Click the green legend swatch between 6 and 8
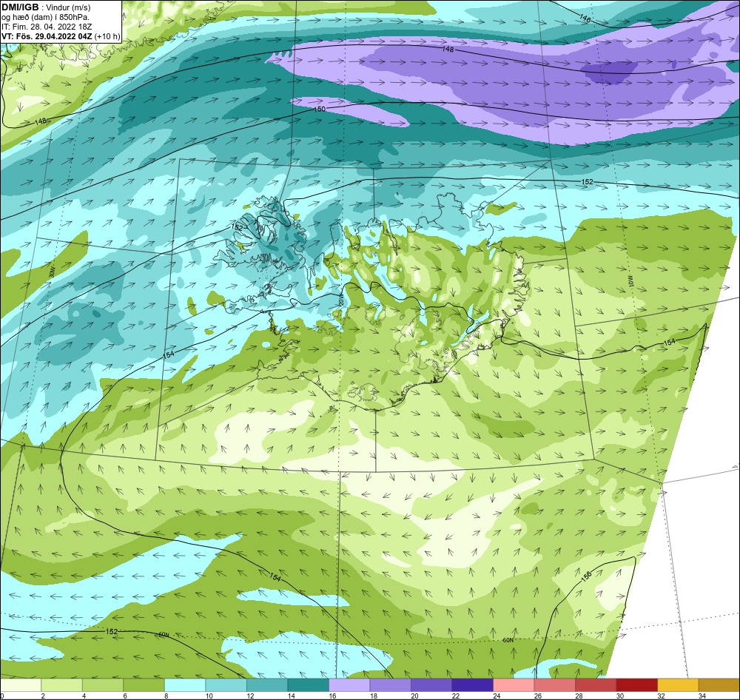This screenshot has height=700, width=740. tap(144, 685)
